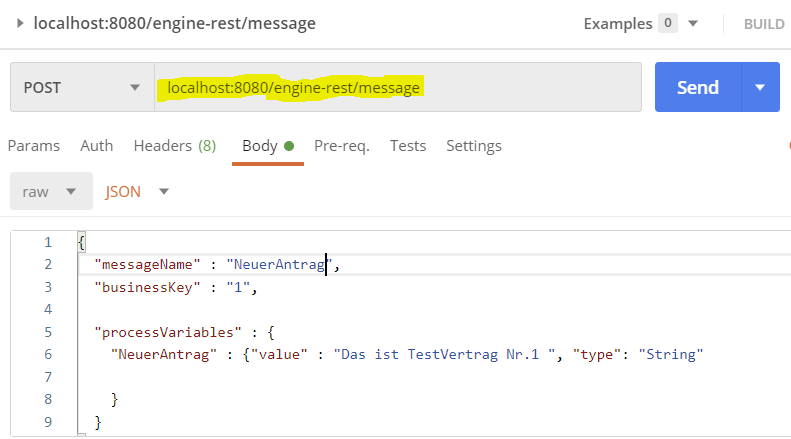
Task: Expand the request title disclosure triangle
Action: click(x=20, y=23)
